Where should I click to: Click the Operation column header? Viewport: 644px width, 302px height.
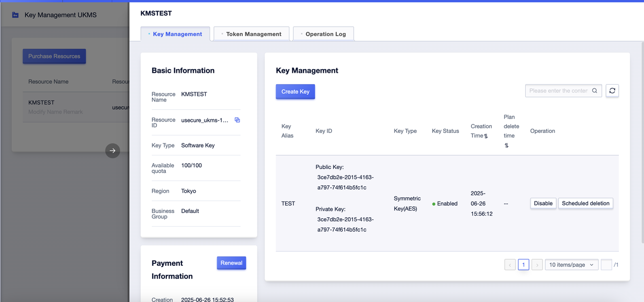point(543,131)
